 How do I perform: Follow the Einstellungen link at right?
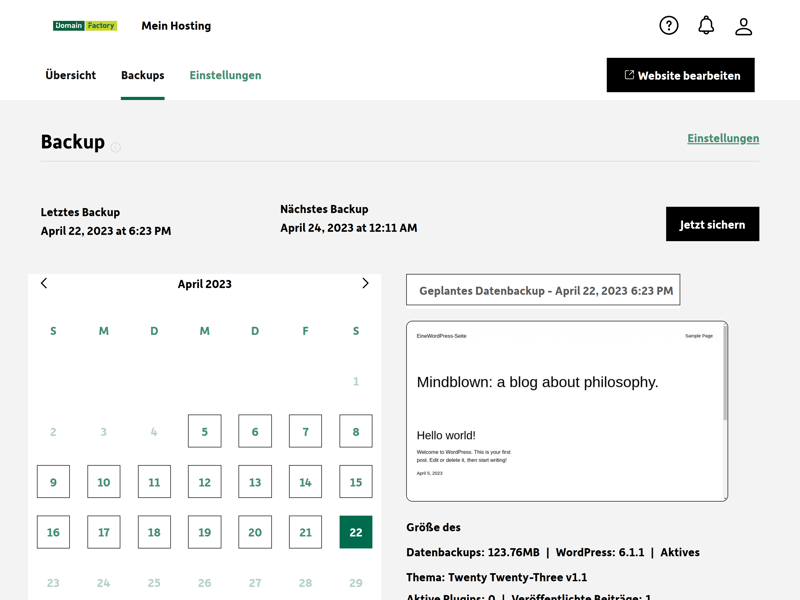(723, 138)
